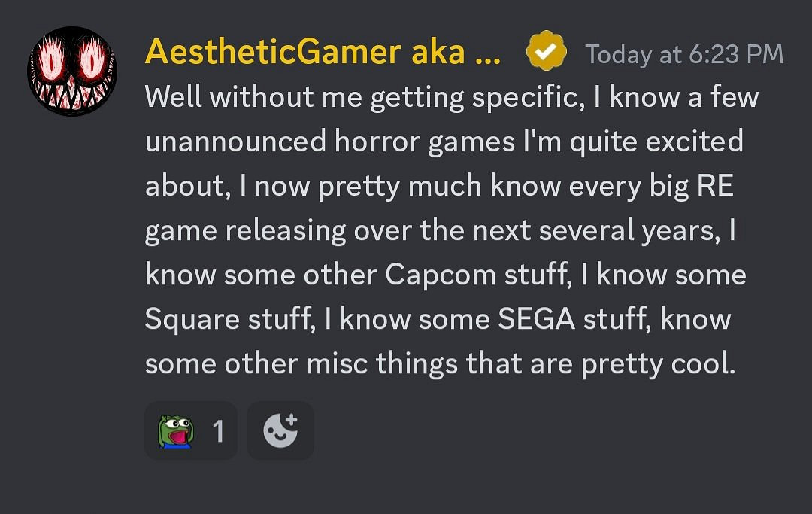The image size is (812, 514).
Task: Click the reaction count number 1
Action: coord(218,432)
